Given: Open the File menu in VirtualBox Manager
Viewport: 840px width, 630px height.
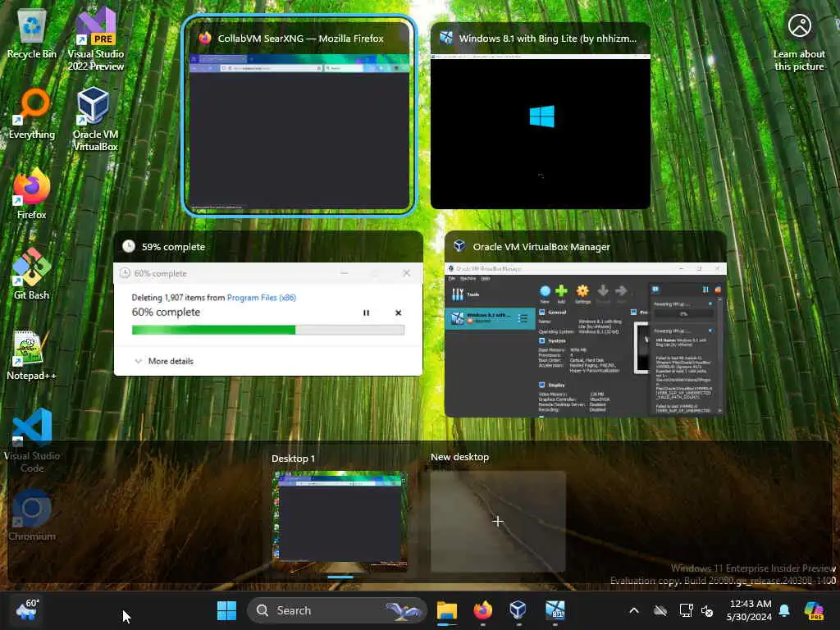Looking at the screenshot, I should (452, 279).
